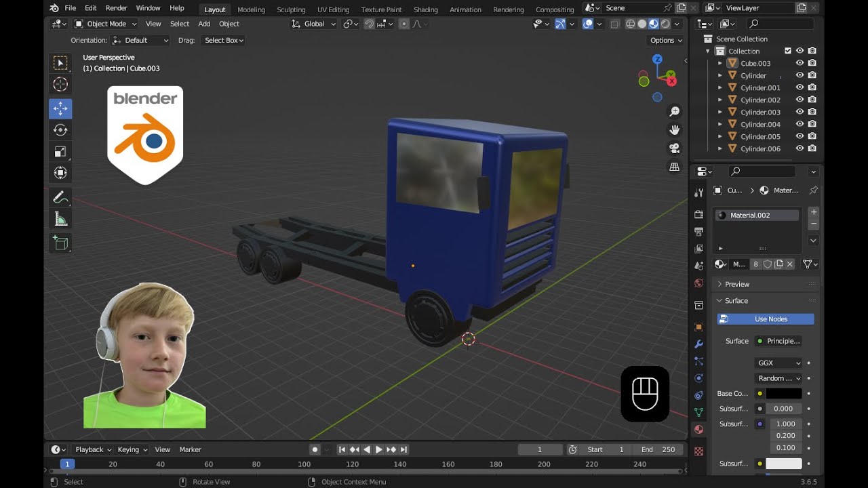Open the Drag Select Box dropdown
The width and height of the screenshot is (868, 488).
pyautogui.click(x=223, y=40)
